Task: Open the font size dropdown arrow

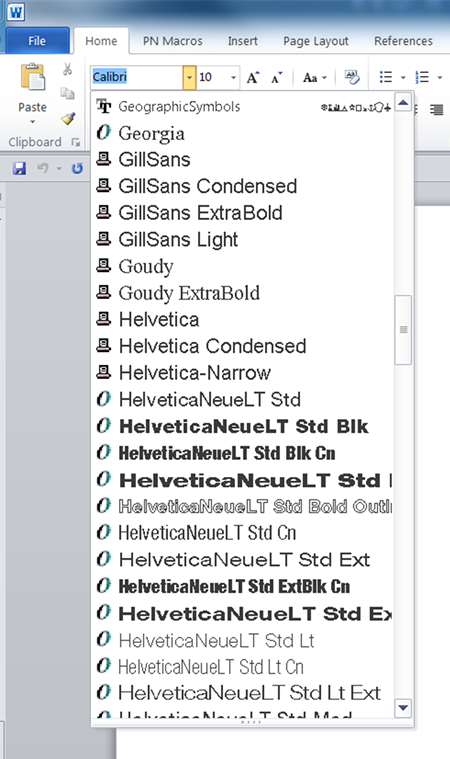Action: click(x=233, y=77)
